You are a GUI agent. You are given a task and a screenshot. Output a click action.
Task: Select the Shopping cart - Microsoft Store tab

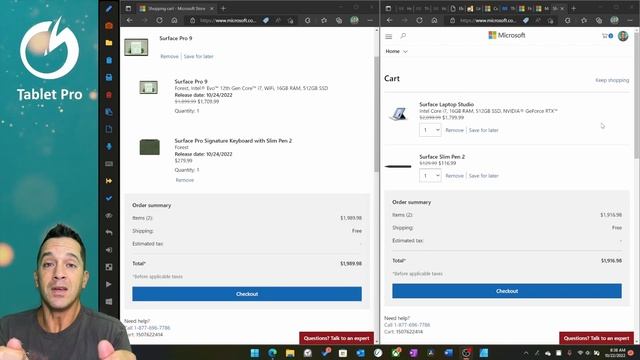[x=176, y=8]
